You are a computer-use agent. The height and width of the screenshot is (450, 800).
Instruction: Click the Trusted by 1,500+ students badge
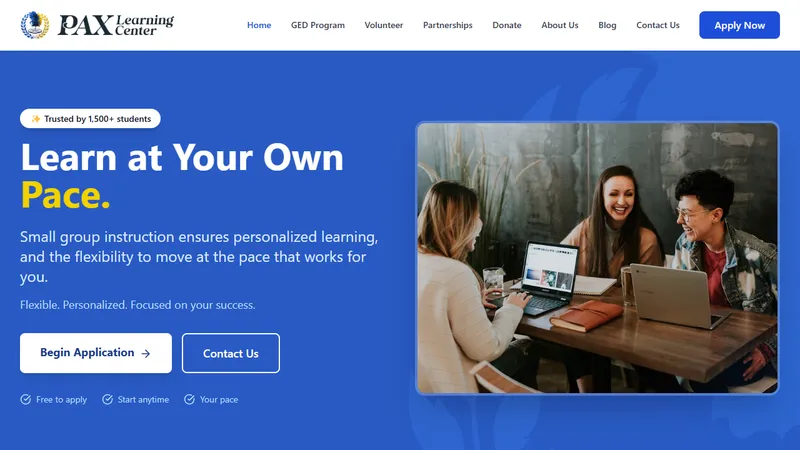(90, 119)
